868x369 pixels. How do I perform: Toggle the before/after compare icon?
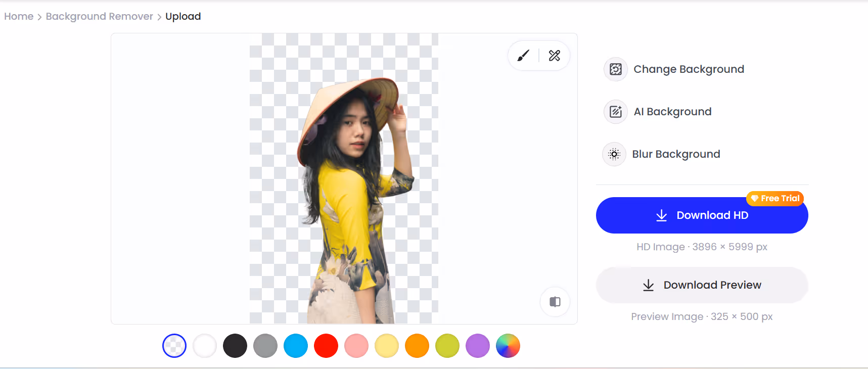[555, 302]
